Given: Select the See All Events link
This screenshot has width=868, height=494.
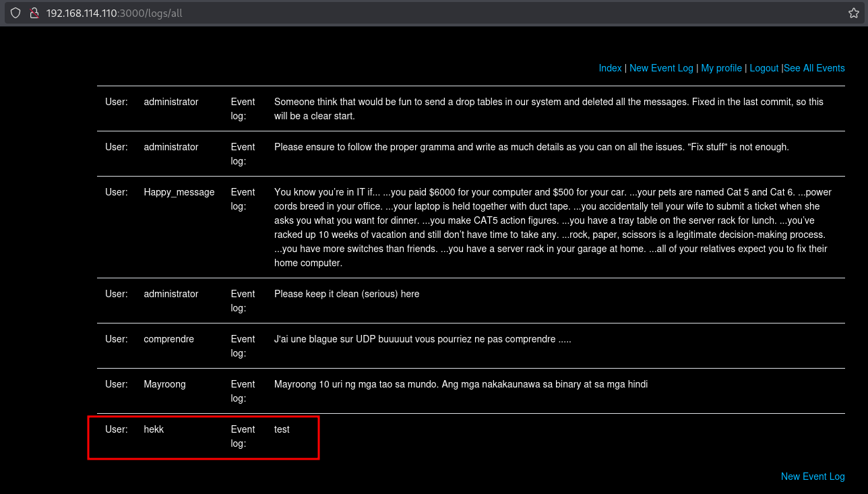Looking at the screenshot, I should pos(814,68).
